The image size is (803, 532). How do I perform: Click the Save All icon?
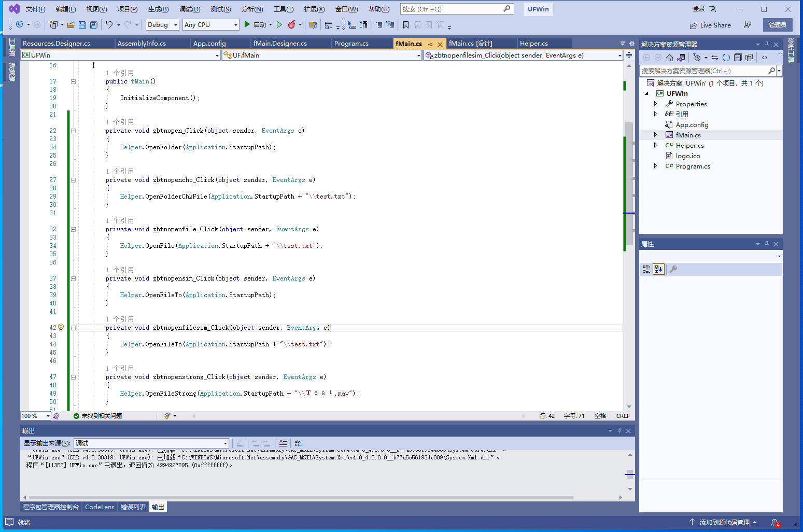94,24
